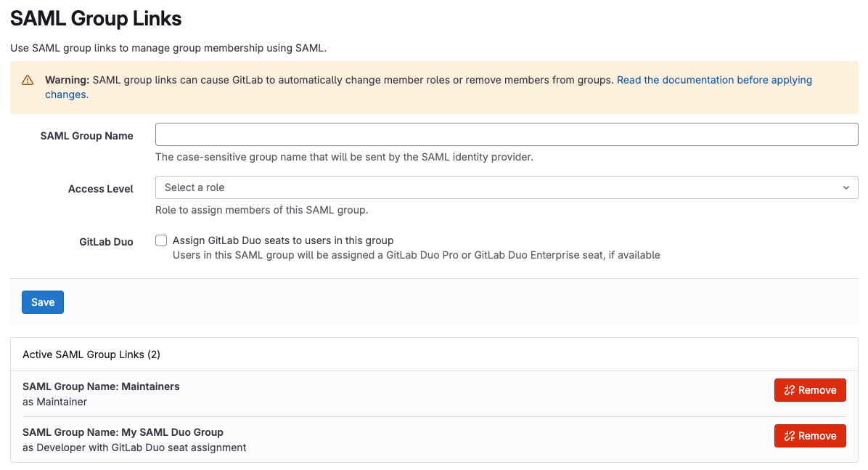The width and height of the screenshot is (868, 470).
Task: Click the 'SAML Group Links' page heading
Action: pyautogui.click(x=96, y=18)
